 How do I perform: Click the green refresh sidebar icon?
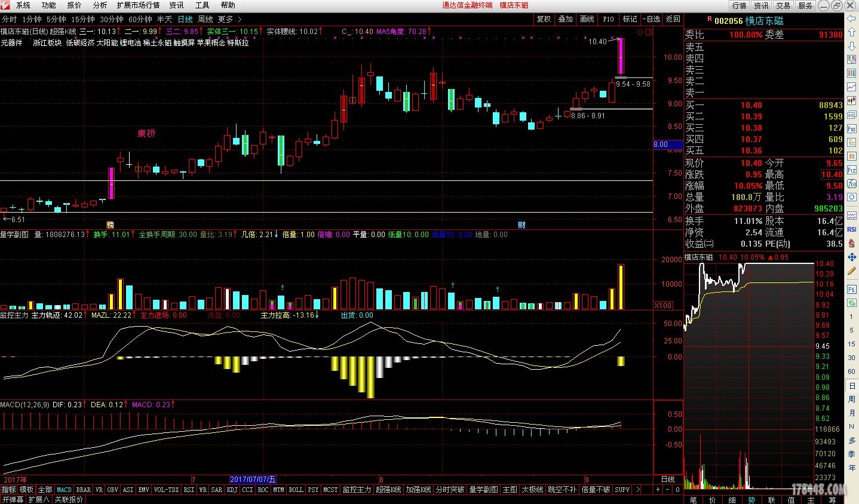point(852,303)
